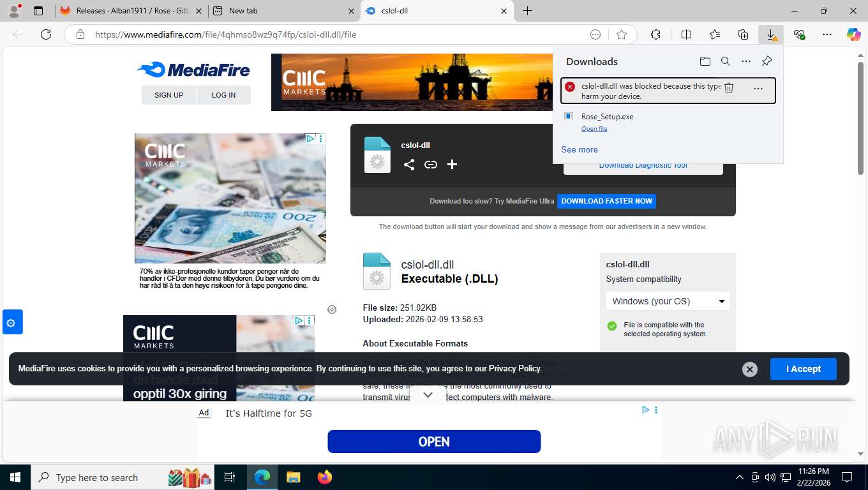
Task: Add this page to favorites star
Action: tap(622, 34)
